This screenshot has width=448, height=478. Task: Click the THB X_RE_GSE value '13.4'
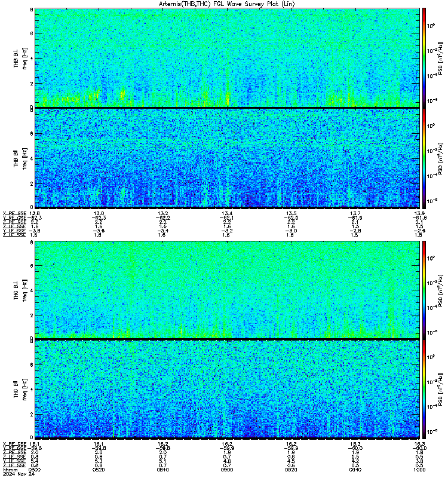227,213
